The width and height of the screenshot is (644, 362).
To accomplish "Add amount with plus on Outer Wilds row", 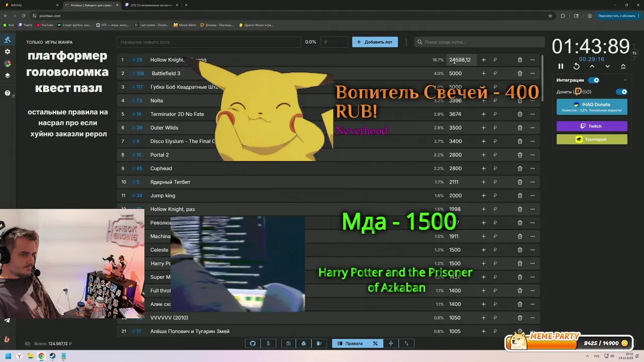I will 484,128.
